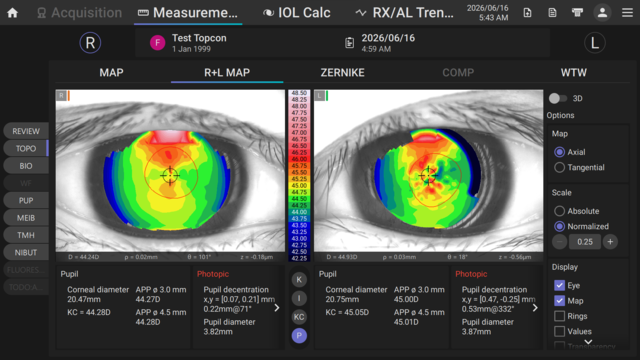Choose the Normalized scale option

559,226
